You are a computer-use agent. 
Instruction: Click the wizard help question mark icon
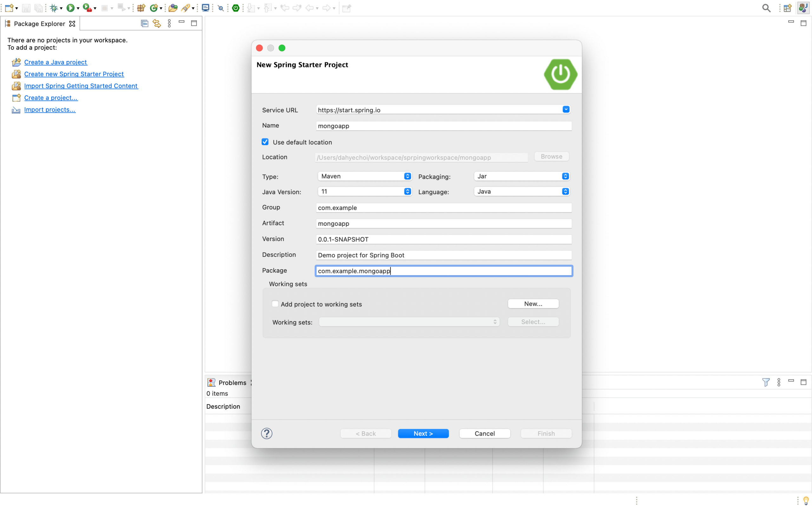click(x=267, y=433)
